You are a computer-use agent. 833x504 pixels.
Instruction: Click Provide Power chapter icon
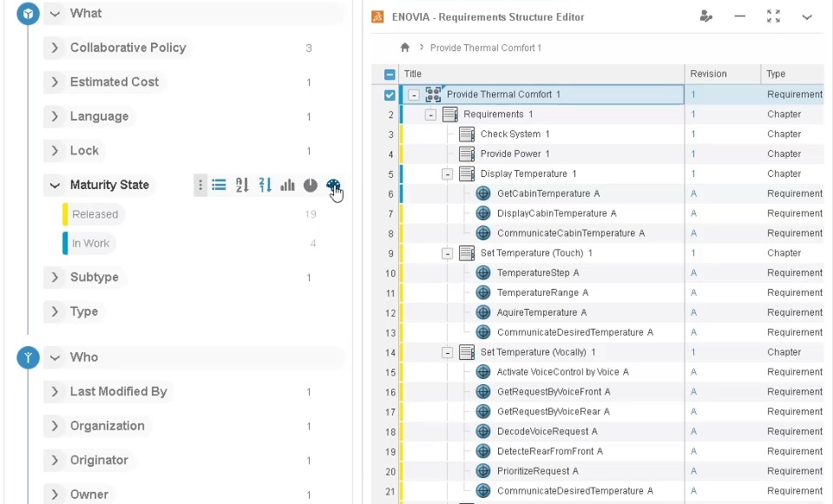[x=467, y=154]
